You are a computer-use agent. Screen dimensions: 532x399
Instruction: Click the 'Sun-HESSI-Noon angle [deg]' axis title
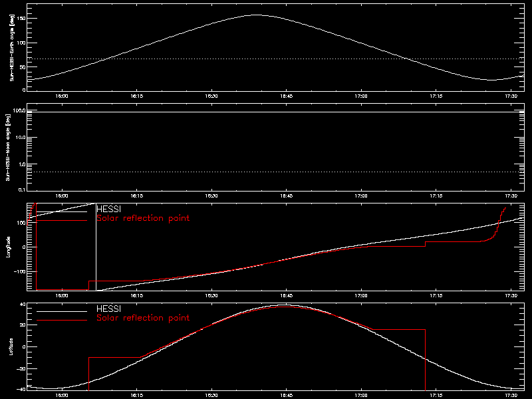pyautogui.click(x=8, y=147)
